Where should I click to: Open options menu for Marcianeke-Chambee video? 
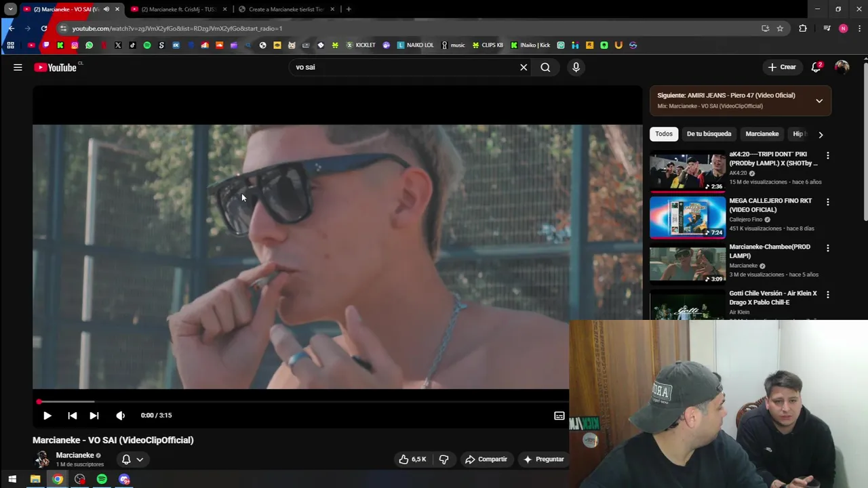pos(827,248)
